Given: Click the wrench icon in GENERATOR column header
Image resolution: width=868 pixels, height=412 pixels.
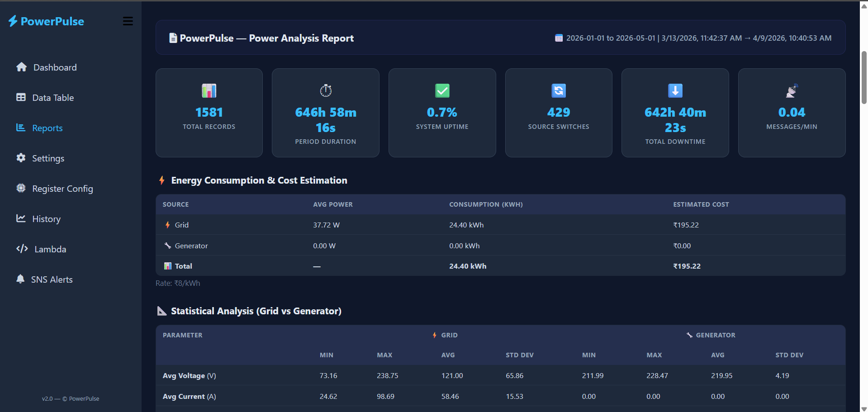Looking at the screenshot, I should tap(689, 335).
